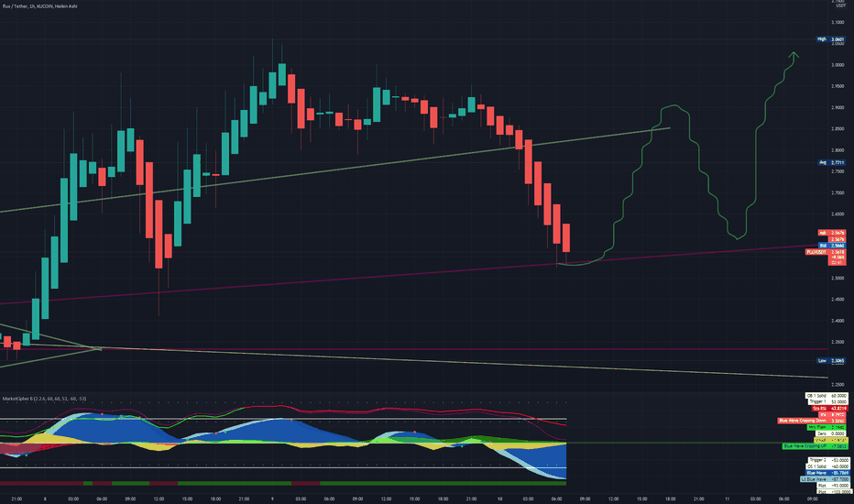The height and width of the screenshot is (504, 854).
Task: Click the Ask price label
Action: (x=832, y=233)
